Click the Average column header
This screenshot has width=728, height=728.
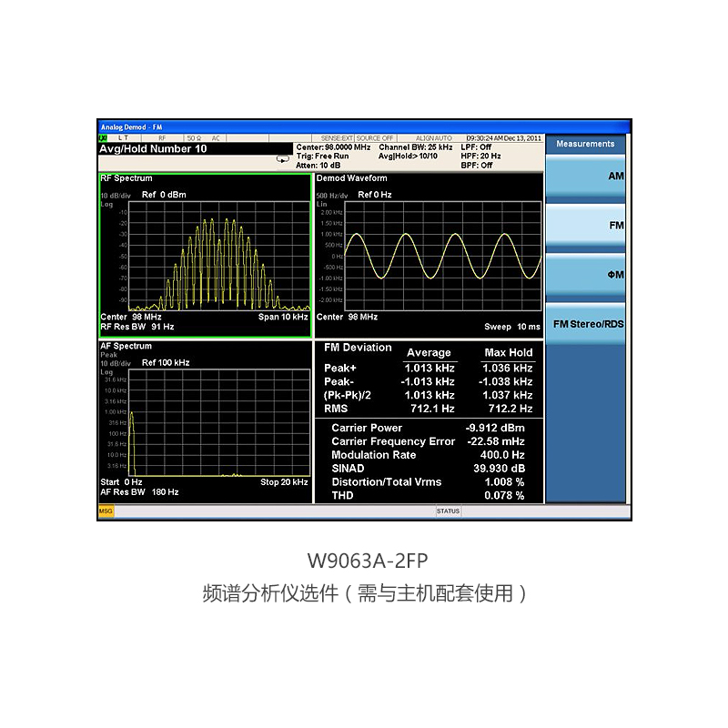tap(429, 353)
